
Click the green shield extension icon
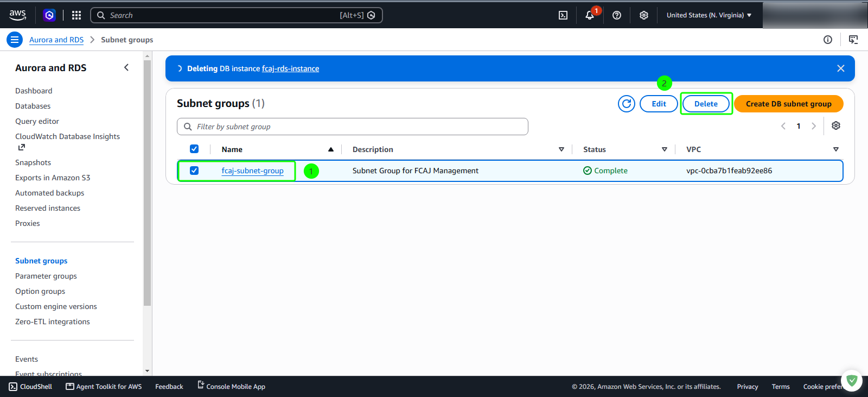pyautogui.click(x=852, y=381)
